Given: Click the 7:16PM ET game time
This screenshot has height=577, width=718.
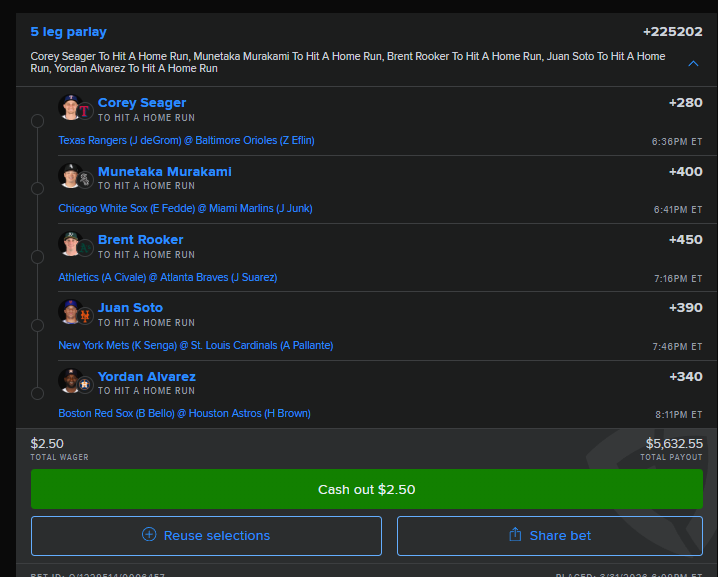Looking at the screenshot, I should click(x=678, y=278).
